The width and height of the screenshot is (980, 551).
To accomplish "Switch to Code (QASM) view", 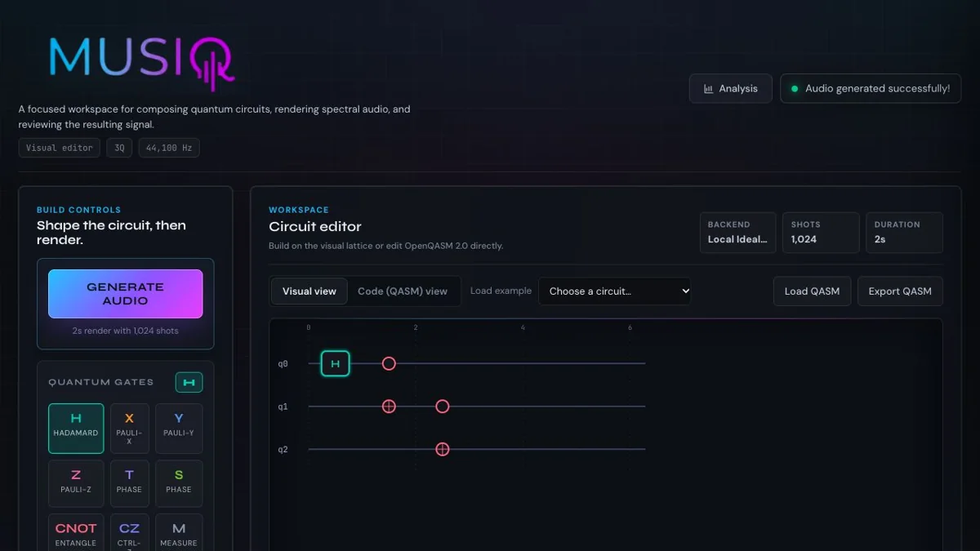I will tap(403, 291).
